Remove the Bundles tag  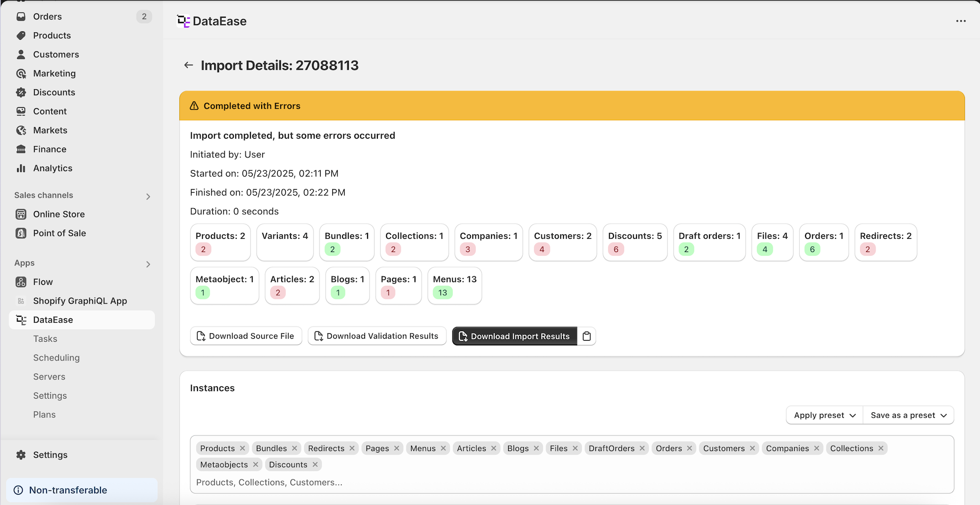click(294, 448)
